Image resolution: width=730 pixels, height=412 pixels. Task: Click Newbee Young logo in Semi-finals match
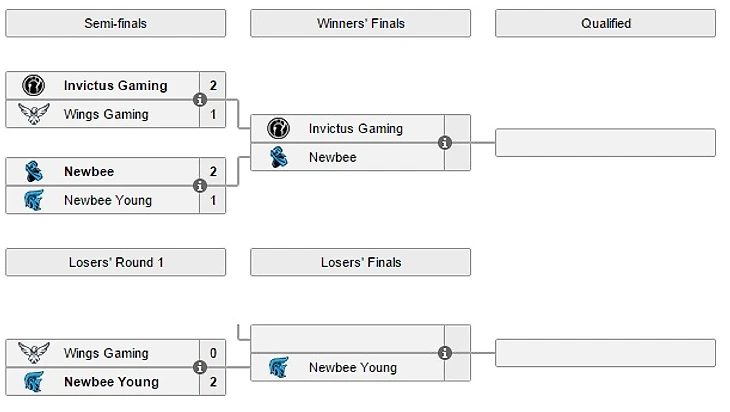pyautogui.click(x=33, y=200)
